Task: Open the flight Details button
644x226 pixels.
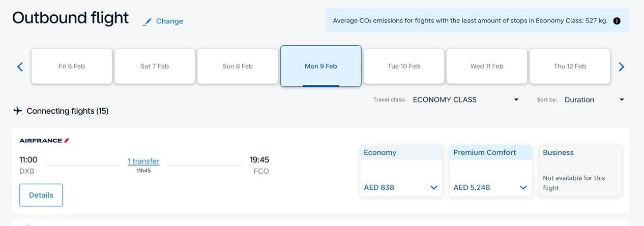Action: 41,195
